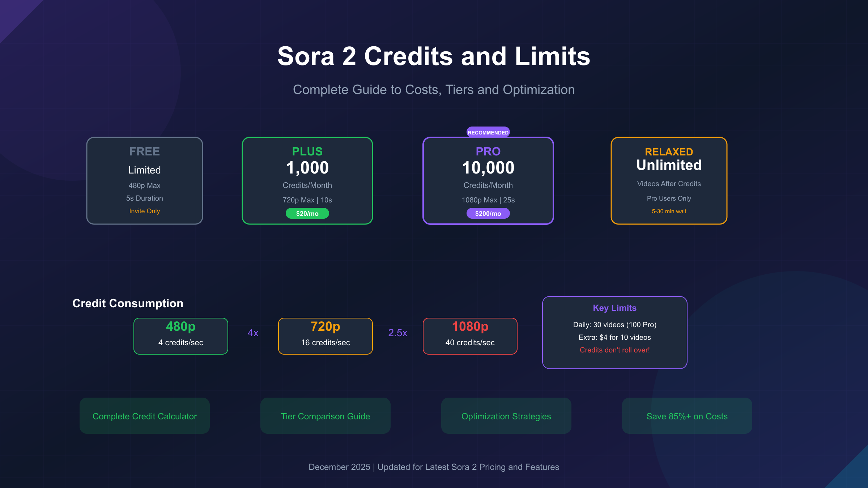Click the $20/mo price badge
Image resolution: width=868 pixels, height=488 pixels.
click(x=307, y=214)
